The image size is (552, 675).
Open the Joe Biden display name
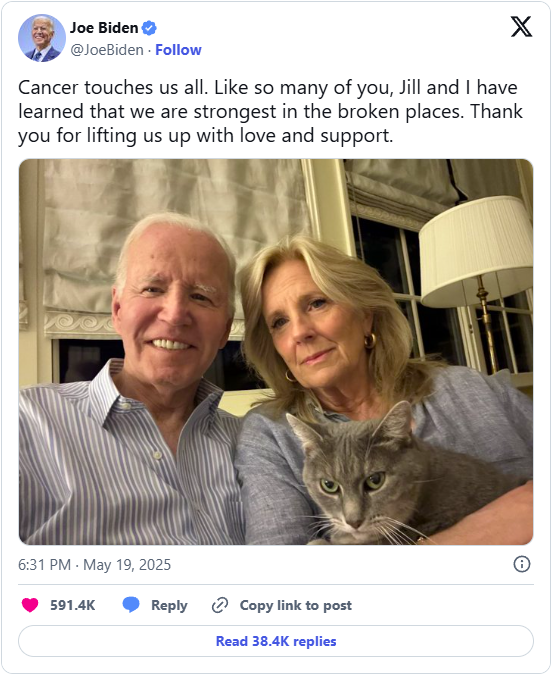[x=104, y=28]
